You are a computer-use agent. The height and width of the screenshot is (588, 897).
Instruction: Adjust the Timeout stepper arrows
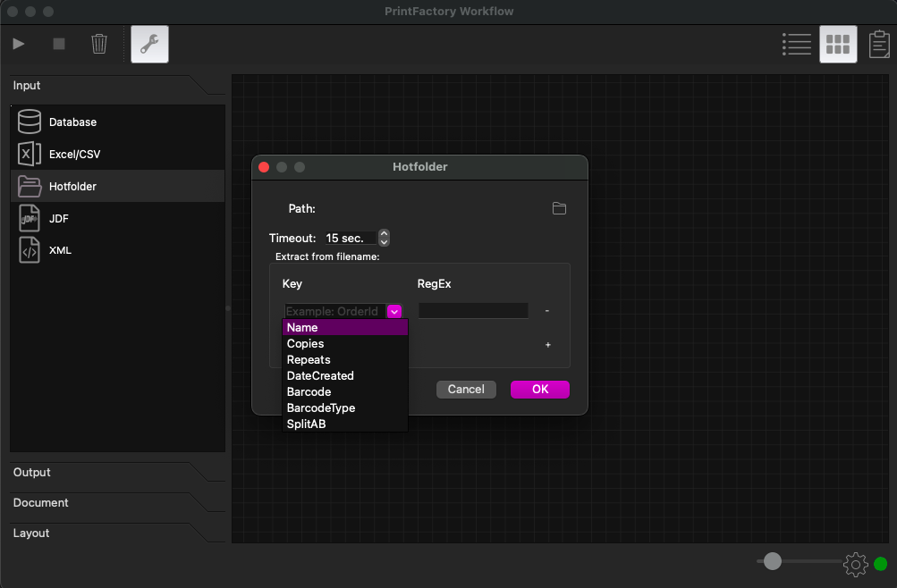pyautogui.click(x=385, y=238)
